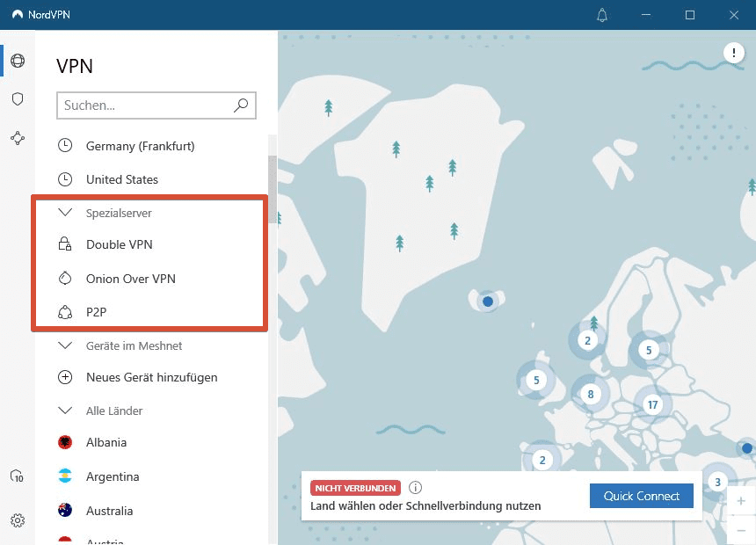Click the server list scrollbar thumb
Screen dimensions: 756x545
pyautogui.click(x=273, y=189)
